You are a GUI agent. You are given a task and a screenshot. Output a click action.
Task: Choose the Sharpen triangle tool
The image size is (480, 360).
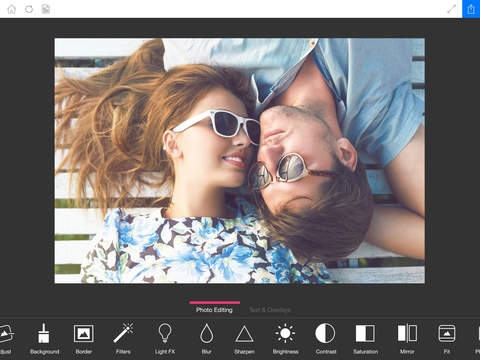coord(244,338)
